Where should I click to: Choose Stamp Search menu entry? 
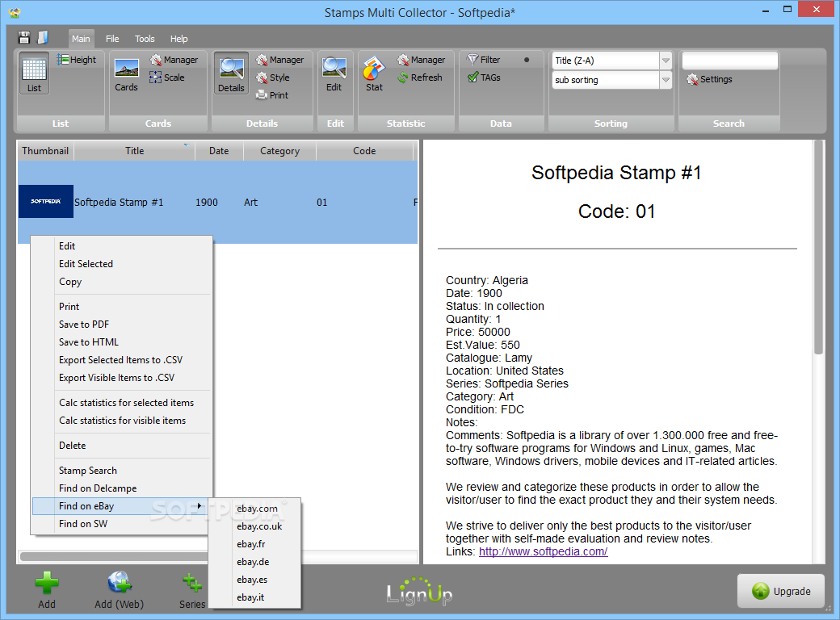click(122, 471)
